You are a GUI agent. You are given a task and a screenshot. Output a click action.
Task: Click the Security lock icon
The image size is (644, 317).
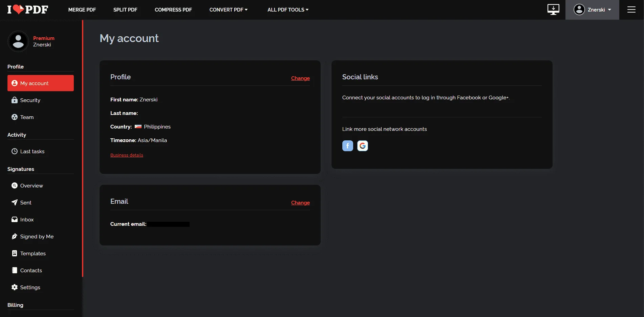pos(15,100)
